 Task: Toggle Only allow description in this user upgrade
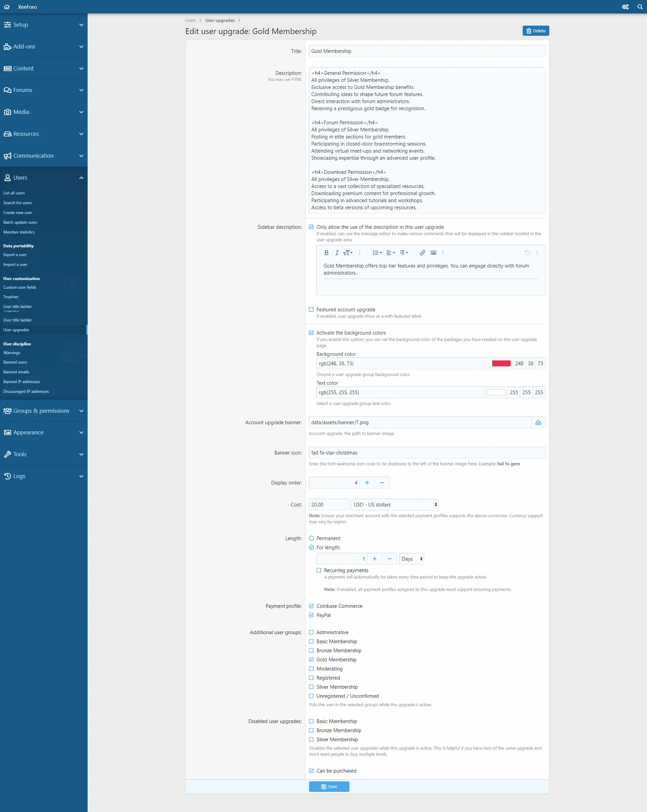tap(311, 227)
